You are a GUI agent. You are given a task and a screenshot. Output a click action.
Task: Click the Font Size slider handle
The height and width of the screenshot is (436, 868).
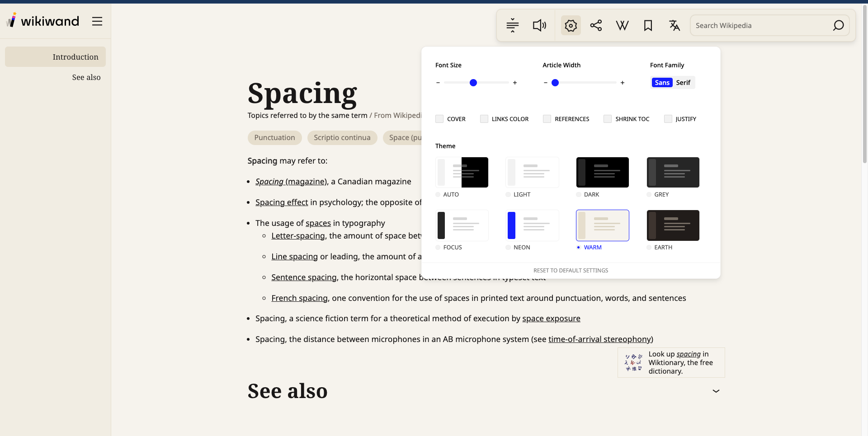(473, 83)
